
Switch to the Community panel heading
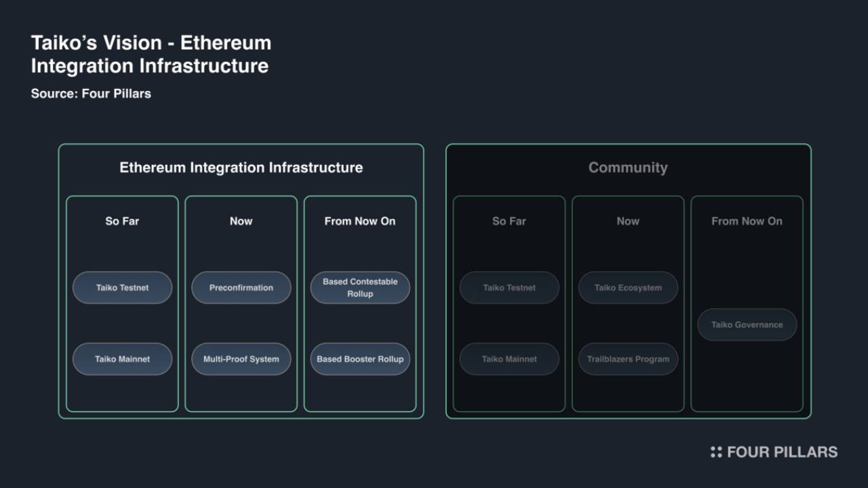tap(628, 168)
